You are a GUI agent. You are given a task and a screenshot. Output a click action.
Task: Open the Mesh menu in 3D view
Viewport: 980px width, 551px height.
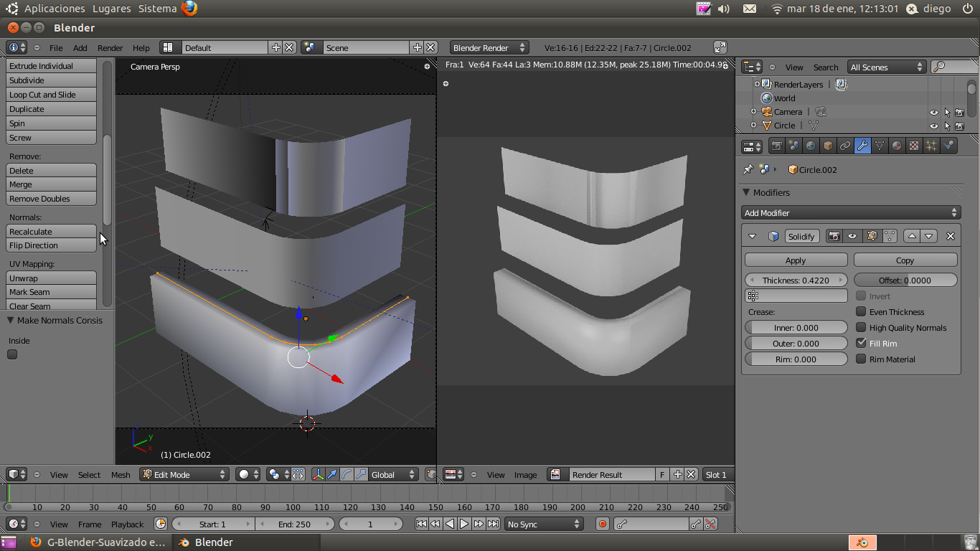pos(121,475)
